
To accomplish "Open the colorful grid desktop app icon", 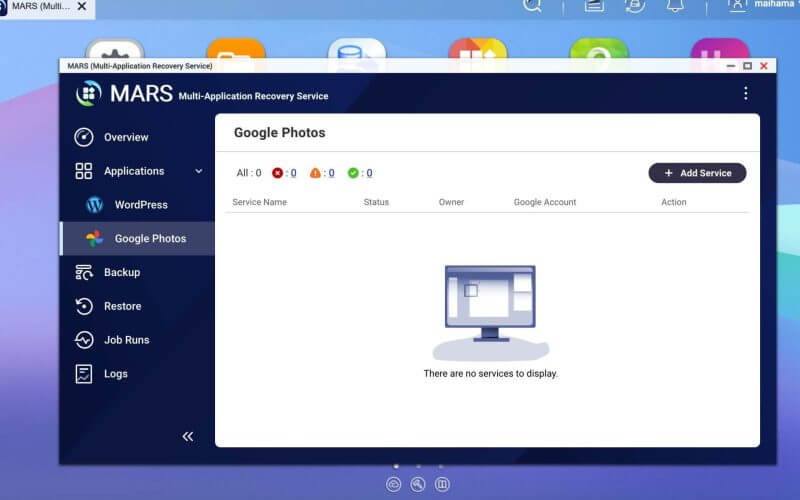I will 478,48.
